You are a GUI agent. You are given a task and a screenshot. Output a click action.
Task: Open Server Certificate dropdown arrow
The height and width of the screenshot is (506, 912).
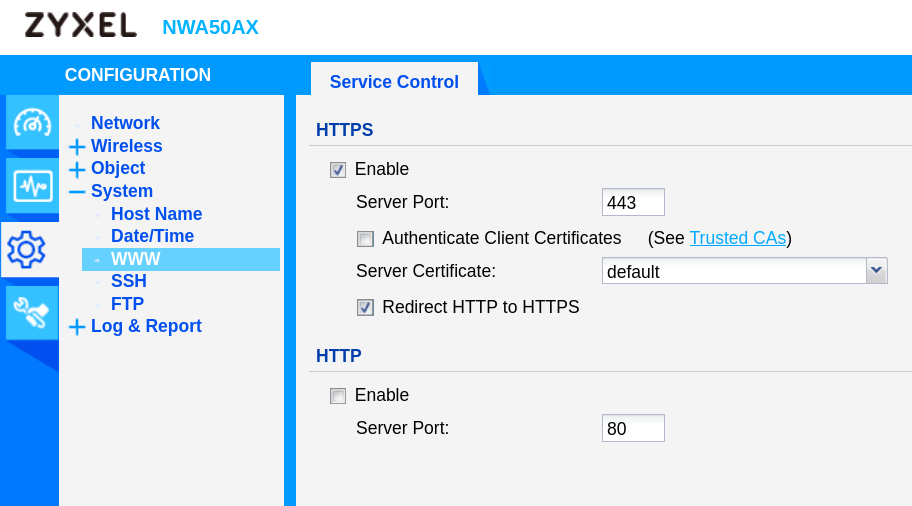point(877,271)
